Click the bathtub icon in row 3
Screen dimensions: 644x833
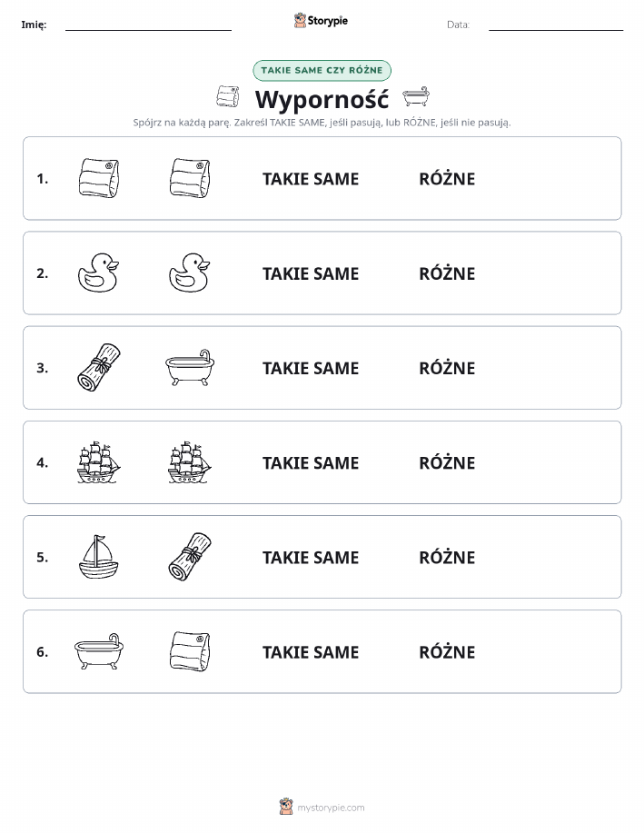(190, 367)
